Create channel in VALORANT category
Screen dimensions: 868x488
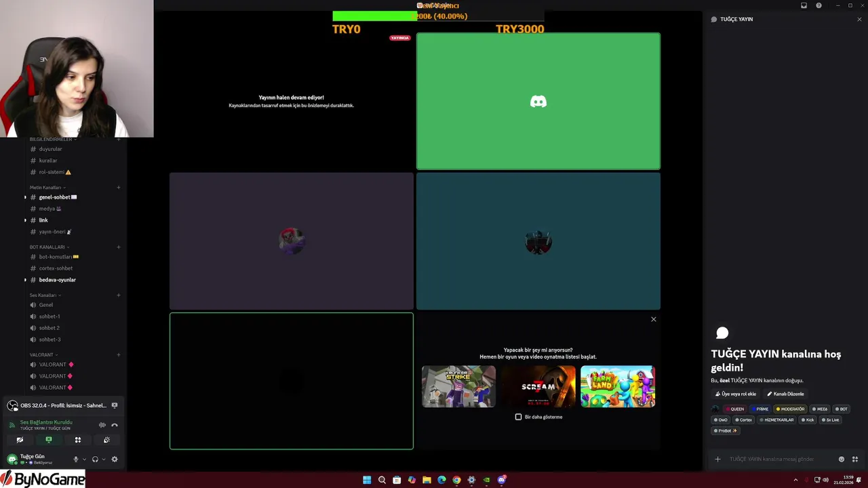[x=119, y=354]
